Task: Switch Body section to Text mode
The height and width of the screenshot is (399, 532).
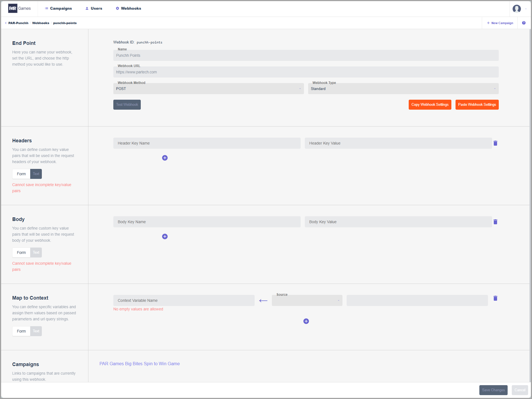Action: tap(36, 253)
